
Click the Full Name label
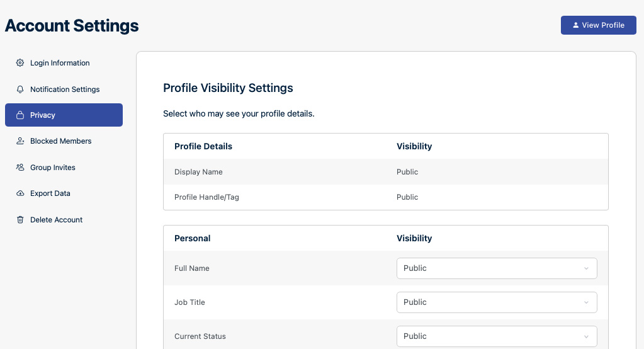[192, 268]
